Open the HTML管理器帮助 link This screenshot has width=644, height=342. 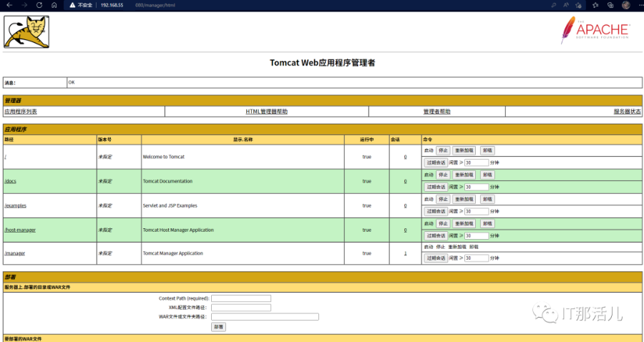click(x=267, y=112)
